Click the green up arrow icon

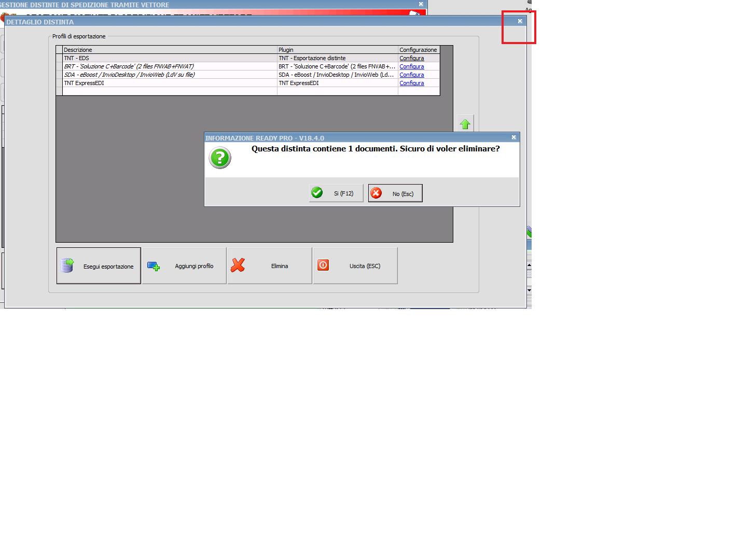465,124
